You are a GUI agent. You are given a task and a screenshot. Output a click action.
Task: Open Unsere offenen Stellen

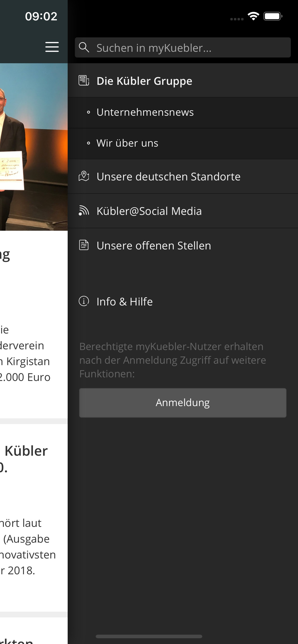183,246
